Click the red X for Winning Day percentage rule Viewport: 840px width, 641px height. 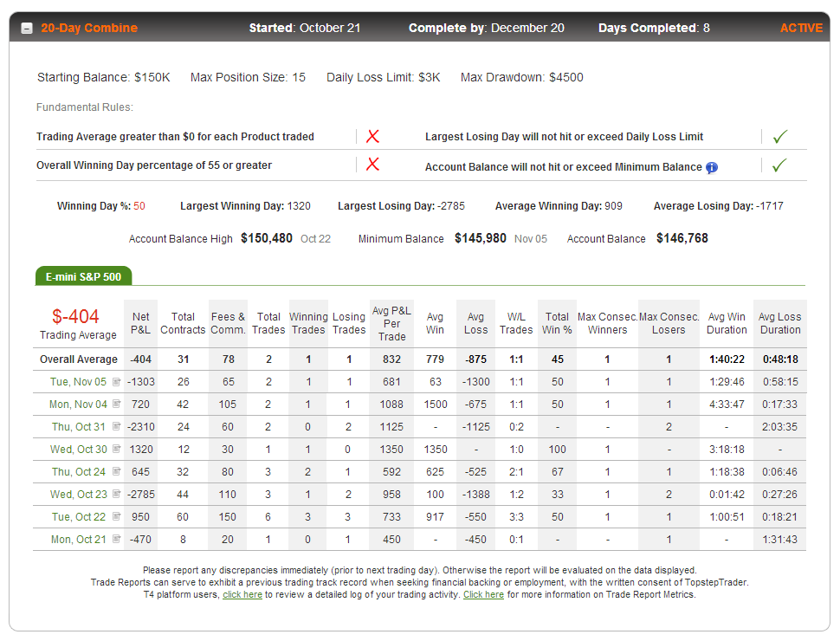[x=373, y=165]
